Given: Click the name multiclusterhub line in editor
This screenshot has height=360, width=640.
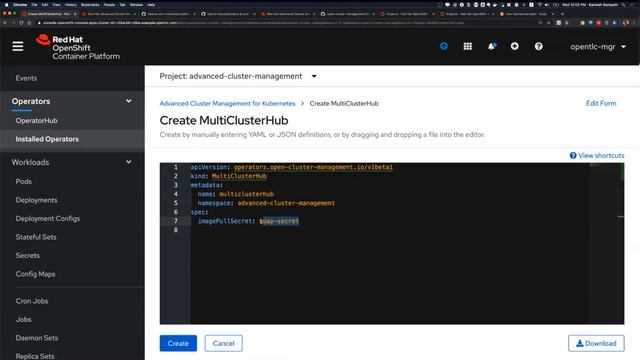Looking at the screenshot, I should click(x=236, y=194).
